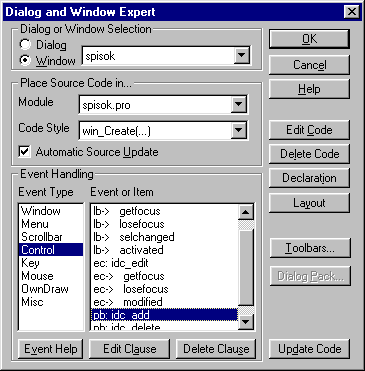
Task: Click the Update Code button
Action: [310, 349]
